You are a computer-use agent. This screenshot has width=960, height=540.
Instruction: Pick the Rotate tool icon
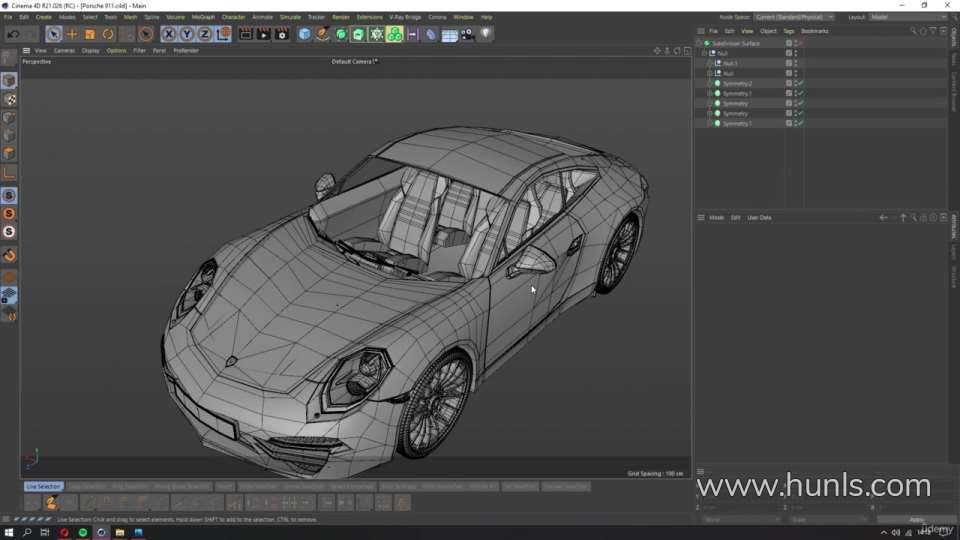(x=108, y=34)
